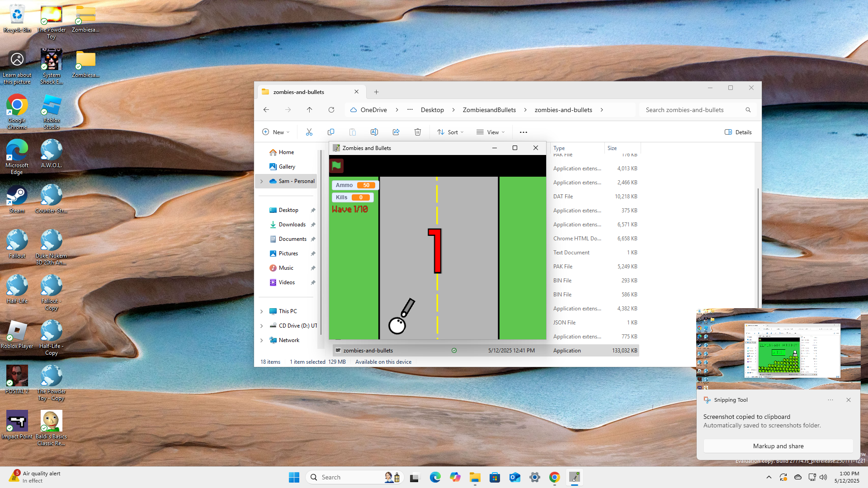Open a new File Explorer tab

376,92
